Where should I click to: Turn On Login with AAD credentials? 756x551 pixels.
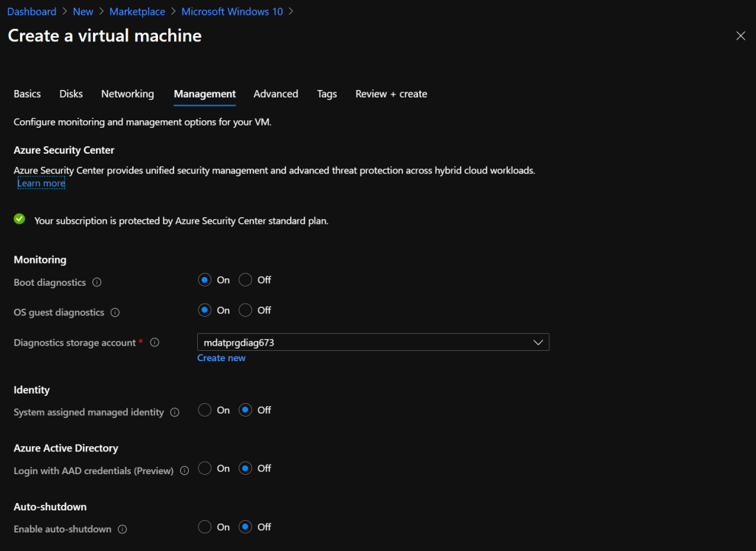[205, 468]
